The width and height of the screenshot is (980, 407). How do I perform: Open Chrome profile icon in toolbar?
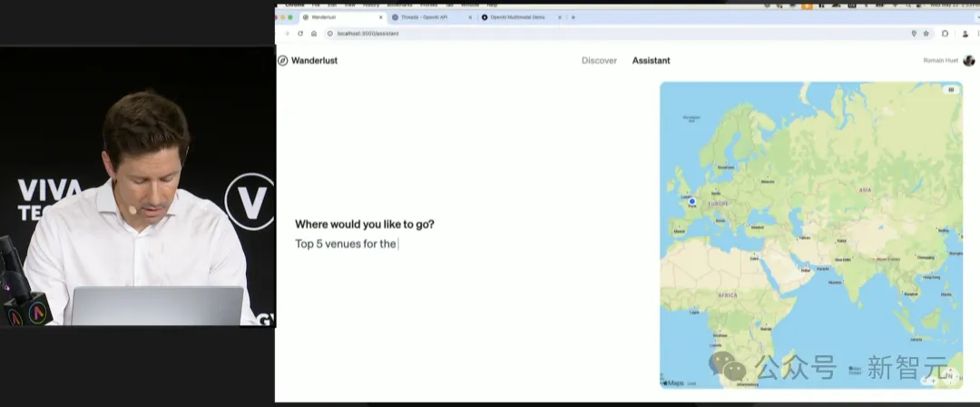point(965,34)
